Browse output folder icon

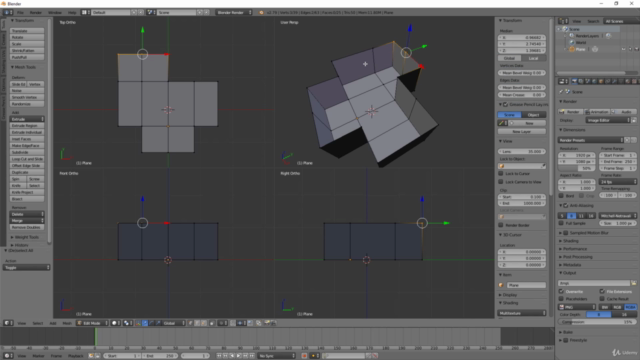click(634, 283)
